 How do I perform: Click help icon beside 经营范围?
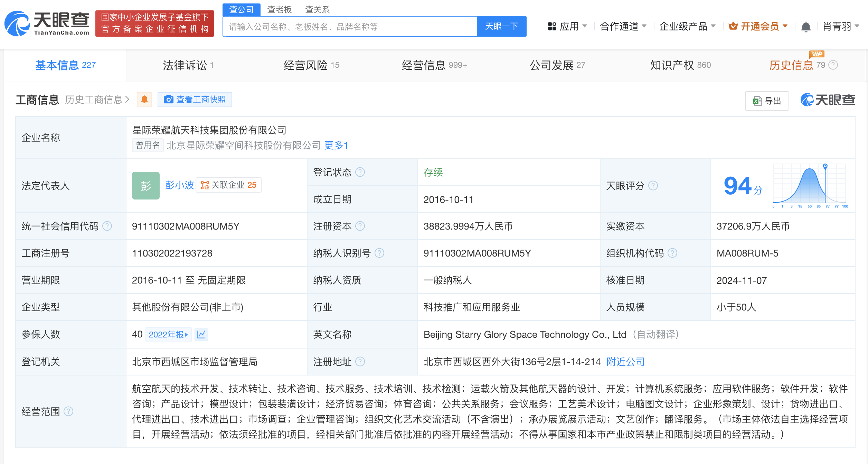tap(68, 411)
